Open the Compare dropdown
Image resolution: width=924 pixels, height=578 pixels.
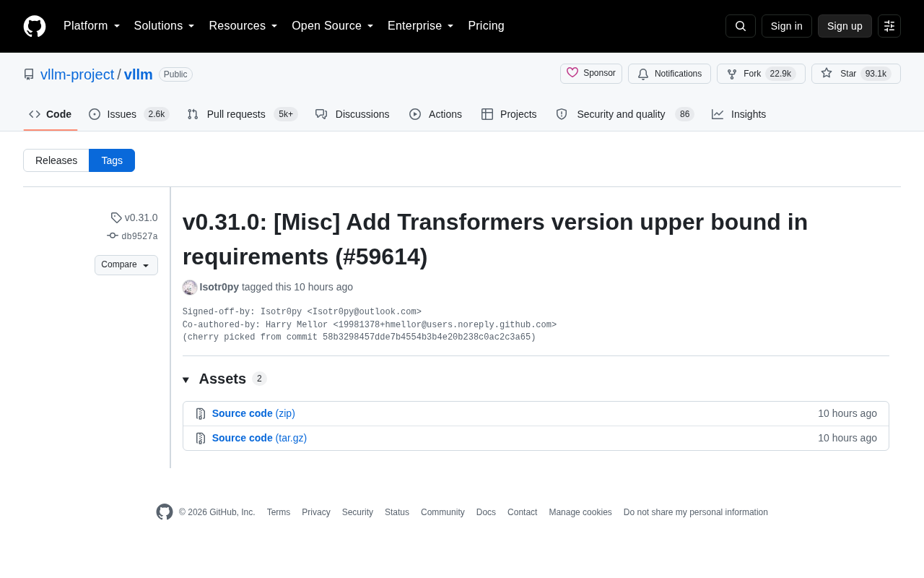126,265
